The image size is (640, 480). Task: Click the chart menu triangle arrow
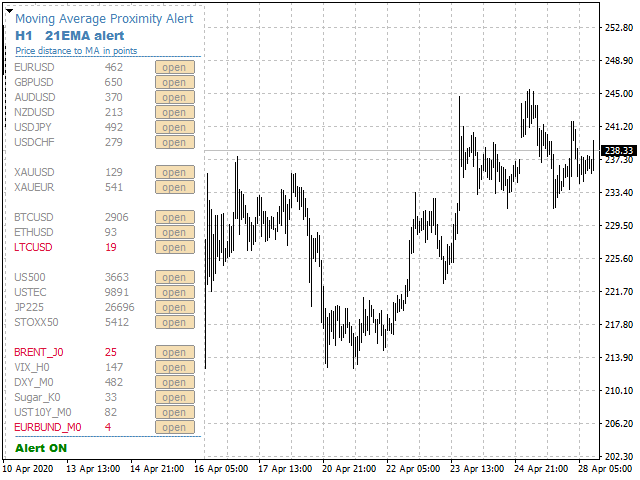coord(9,11)
